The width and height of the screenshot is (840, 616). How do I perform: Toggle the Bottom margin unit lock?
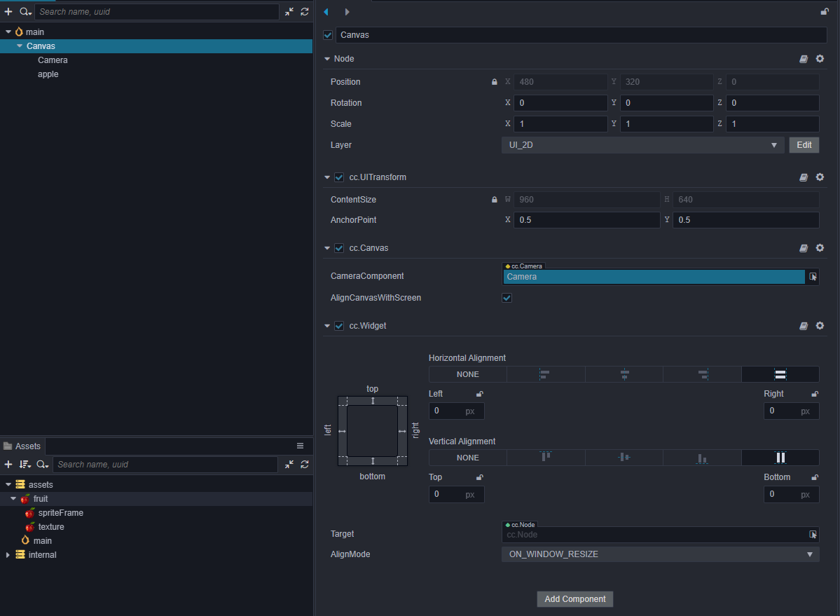pyautogui.click(x=815, y=477)
